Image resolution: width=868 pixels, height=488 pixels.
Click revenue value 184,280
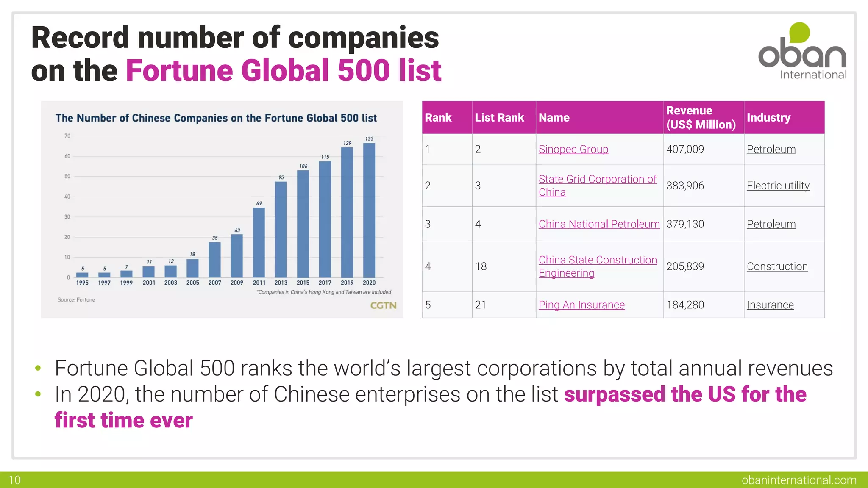tap(685, 305)
